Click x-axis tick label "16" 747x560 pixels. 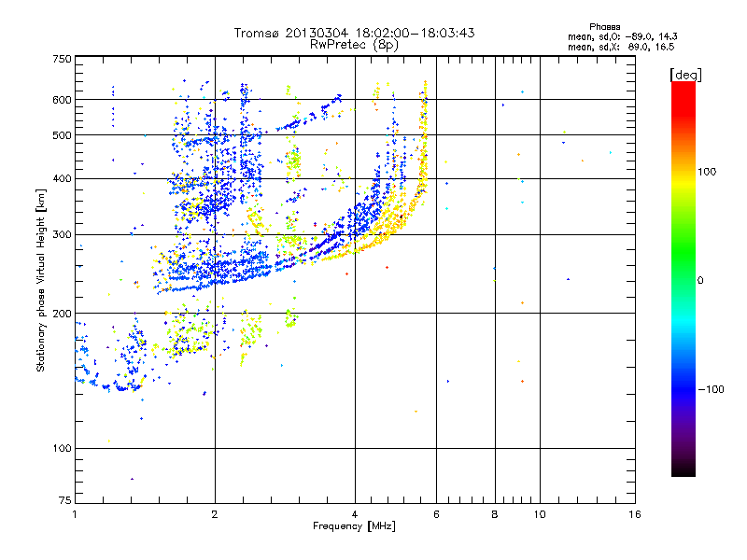pos(635,514)
